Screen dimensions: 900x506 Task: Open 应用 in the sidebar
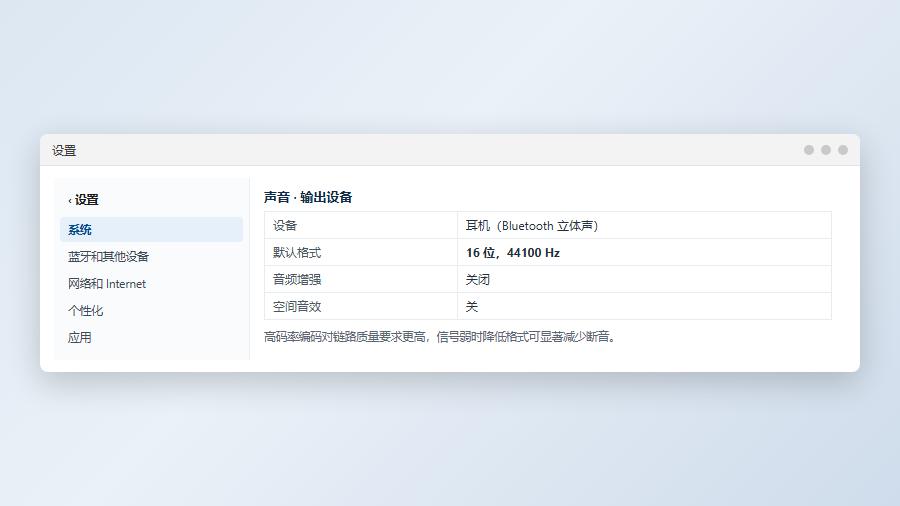[152, 337]
